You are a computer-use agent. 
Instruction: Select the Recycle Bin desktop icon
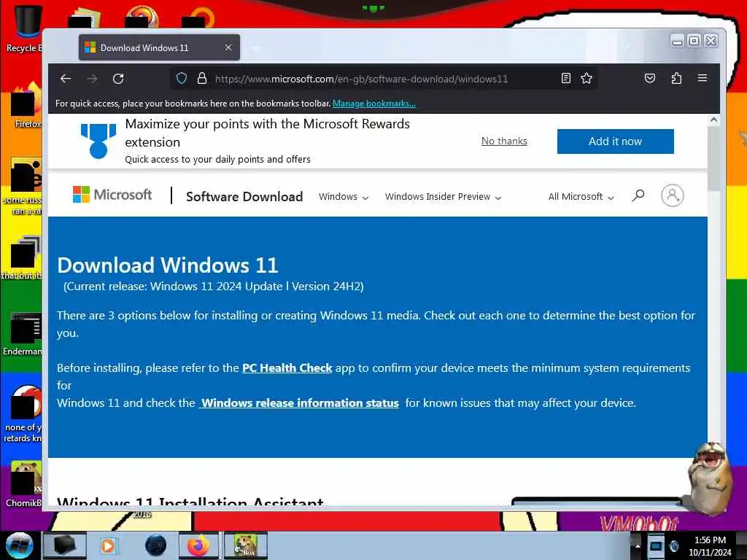click(24, 28)
